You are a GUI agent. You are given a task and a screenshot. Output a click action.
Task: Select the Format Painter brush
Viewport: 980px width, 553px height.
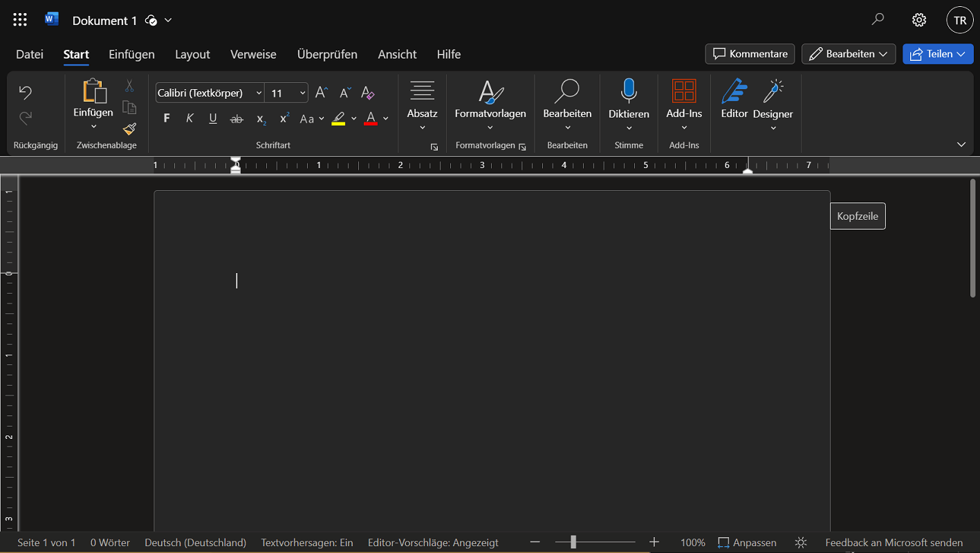point(129,129)
